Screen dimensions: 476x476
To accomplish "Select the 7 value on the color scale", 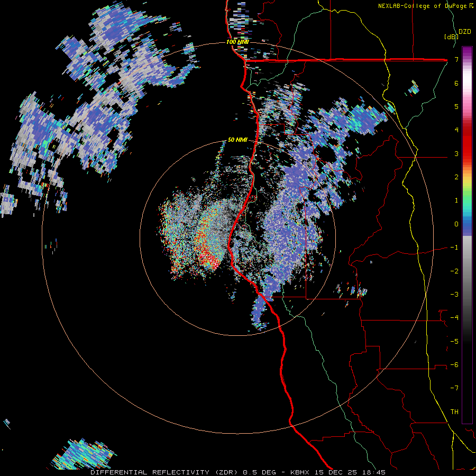I will pos(456,59).
